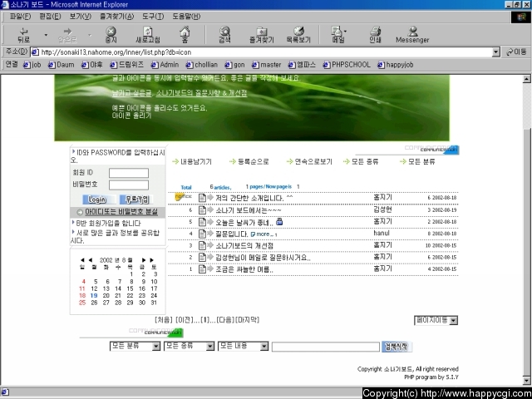Click the Refresh (새로고침) toolbar icon
Screen dimensions: 532x399
click(x=148, y=35)
